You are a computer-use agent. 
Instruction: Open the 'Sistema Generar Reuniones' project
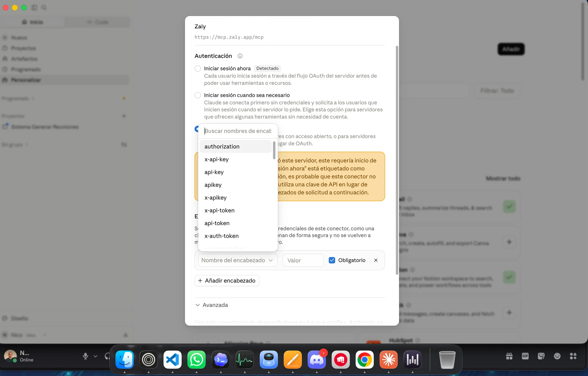coord(65,127)
